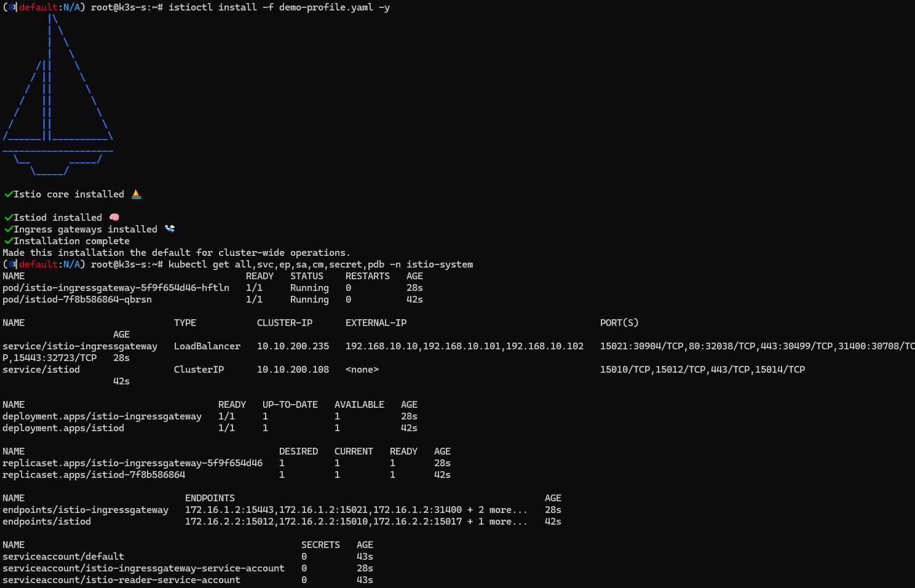
Task: Click deployment.apps/istio-ingressgateway name
Action: (102, 416)
